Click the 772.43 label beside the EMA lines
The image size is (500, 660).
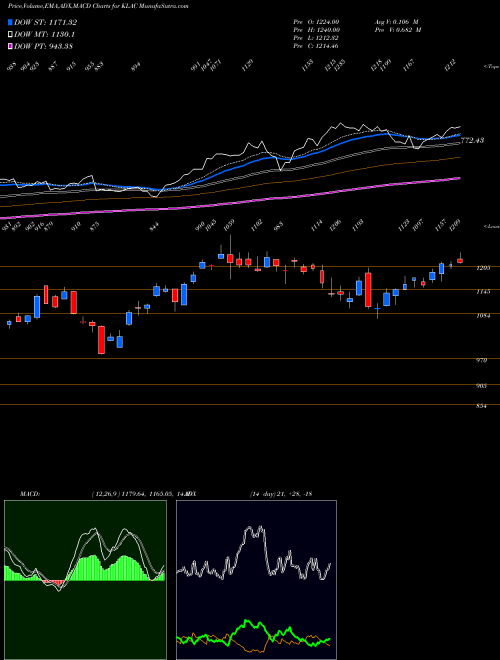click(x=472, y=140)
